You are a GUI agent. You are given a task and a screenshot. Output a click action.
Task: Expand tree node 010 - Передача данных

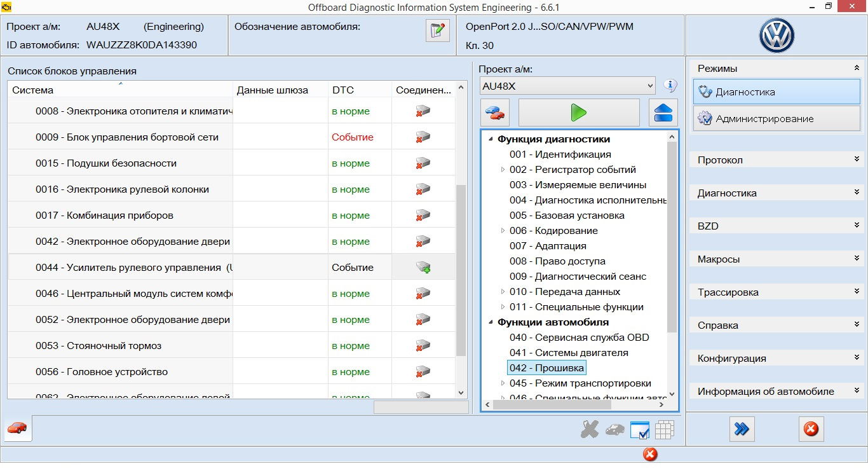point(503,292)
